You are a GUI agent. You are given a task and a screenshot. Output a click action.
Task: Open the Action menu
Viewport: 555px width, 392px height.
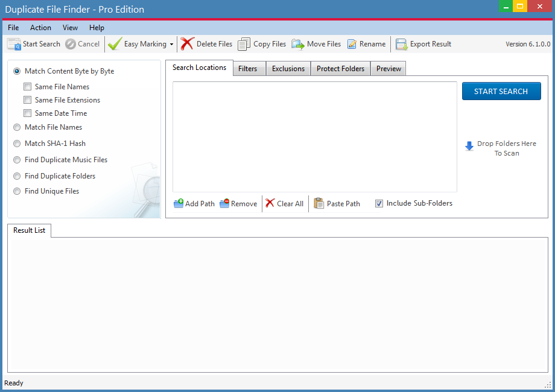click(40, 28)
